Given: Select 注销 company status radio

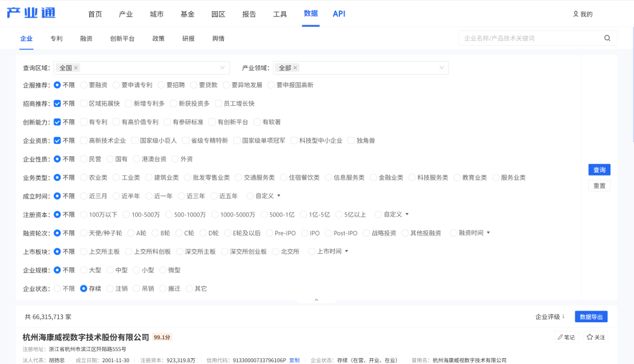Looking at the screenshot, I should click(x=110, y=289).
